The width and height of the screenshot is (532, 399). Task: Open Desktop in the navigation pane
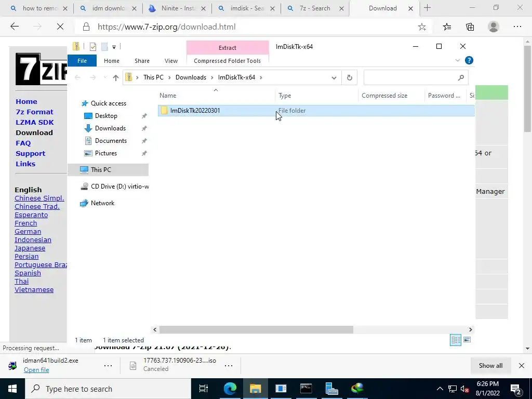click(106, 116)
